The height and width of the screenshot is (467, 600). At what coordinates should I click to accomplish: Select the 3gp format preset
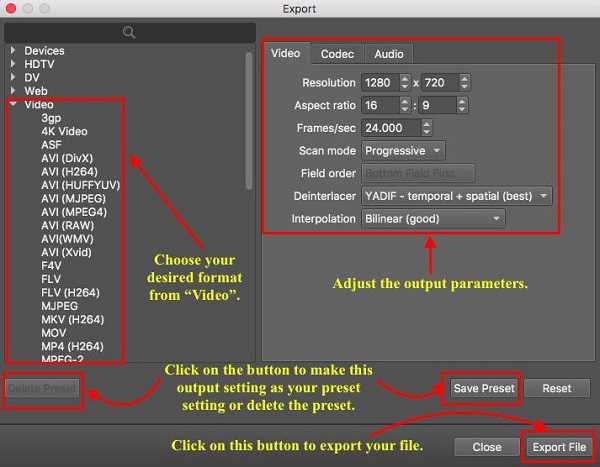[51, 118]
